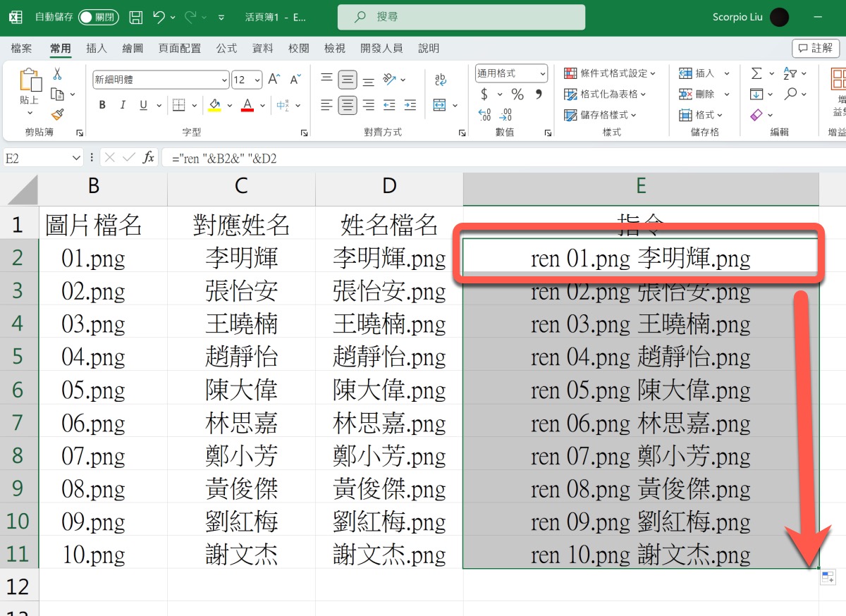The height and width of the screenshot is (616, 846).
Task: Click the Wrap Text icon
Action: click(x=441, y=80)
